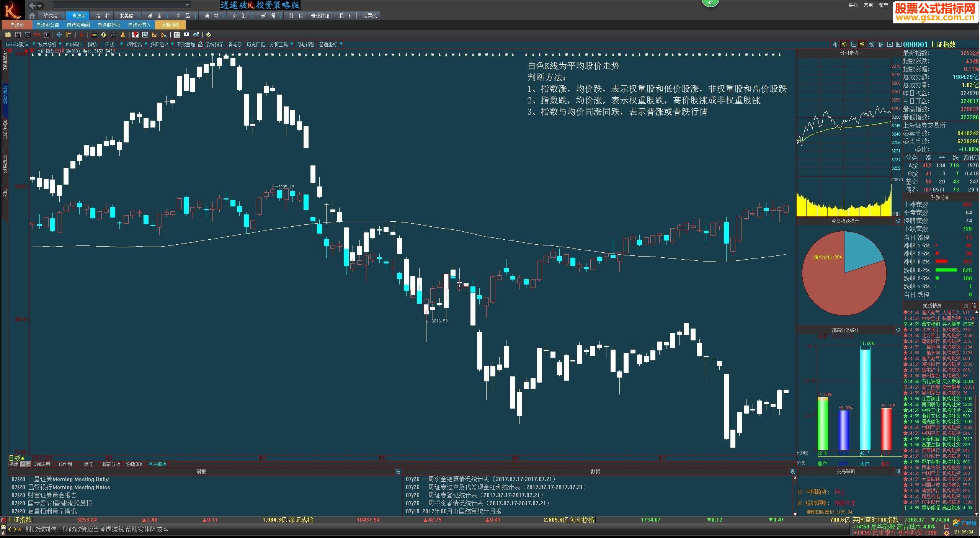Click the pie chart in 今日持仓提示
The height and width of the screenshot is (538, 980).
pos(844,273)
